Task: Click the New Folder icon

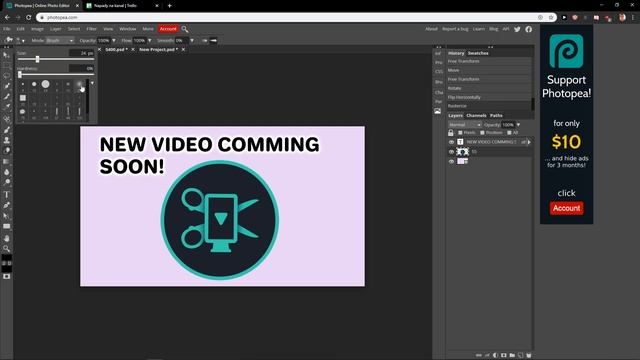Action: [x=512, y=355]
